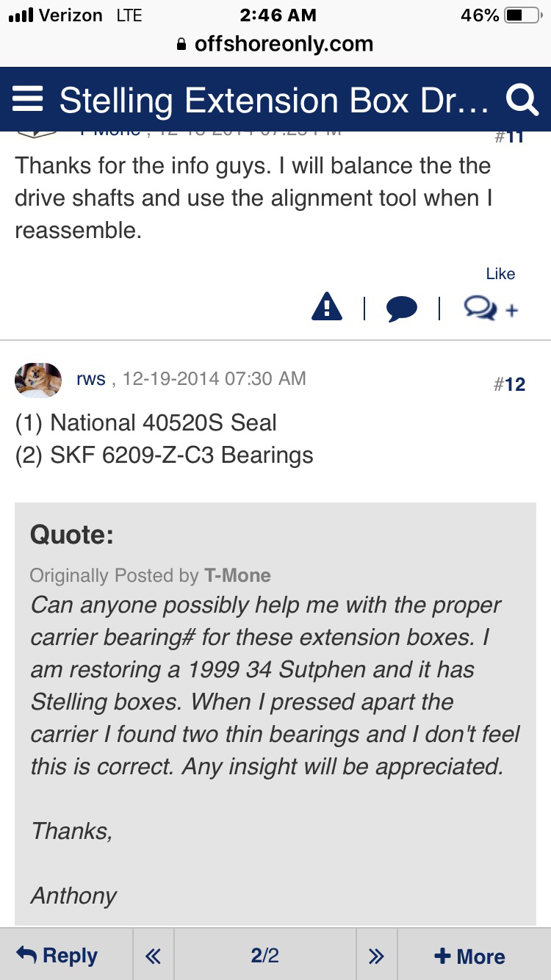The image size is (551, 980).
Task: Tap the Stelling Extension Box thread title
Action: [x=273, y=100]
